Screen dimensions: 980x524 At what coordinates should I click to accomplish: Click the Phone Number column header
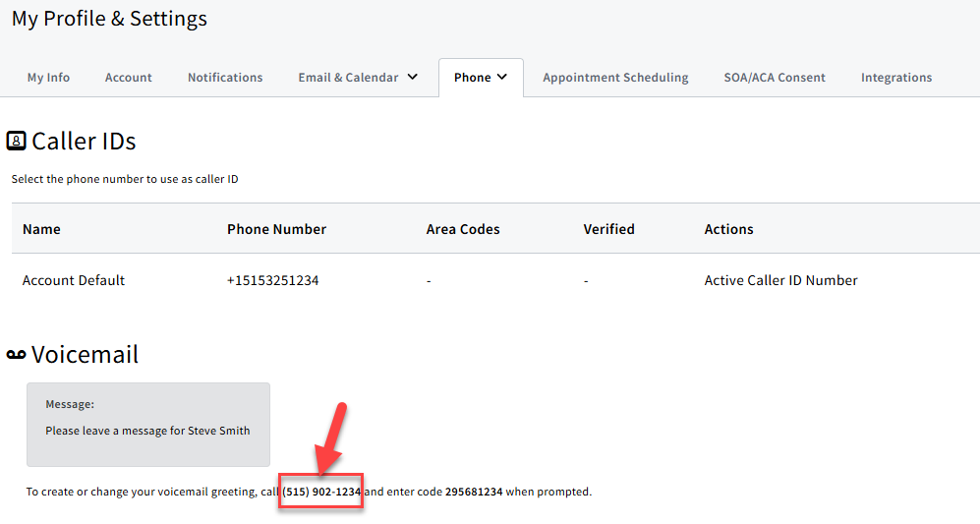click(276, 229)
